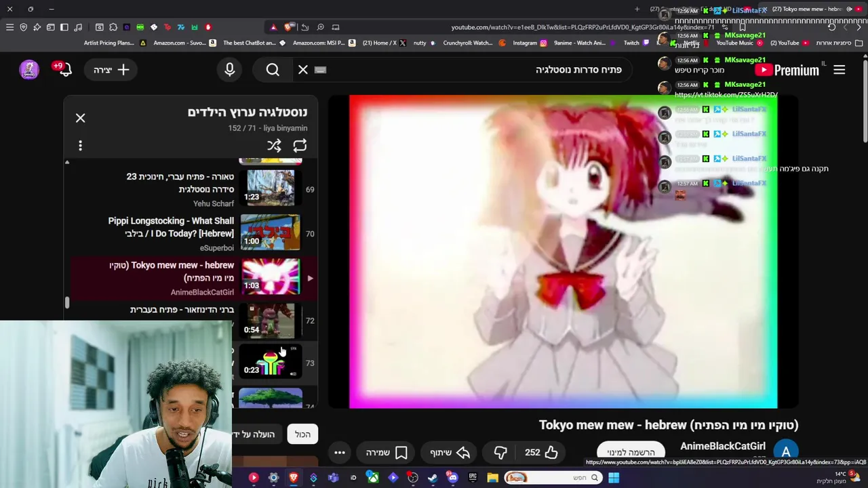Image resolution: width=868 pixels, height=488 pixels.
Task: Save video with שמירה button
Action: pos(387,452)
